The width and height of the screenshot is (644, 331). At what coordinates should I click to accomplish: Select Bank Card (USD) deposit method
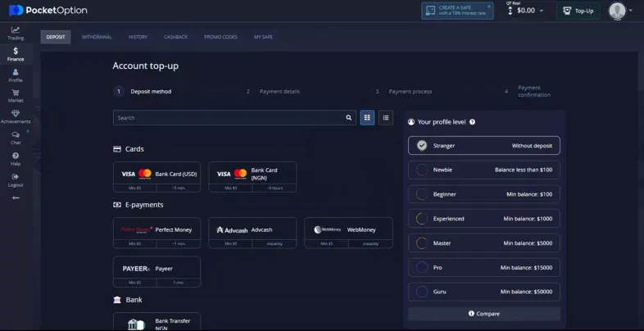click(x=156, y=177)
